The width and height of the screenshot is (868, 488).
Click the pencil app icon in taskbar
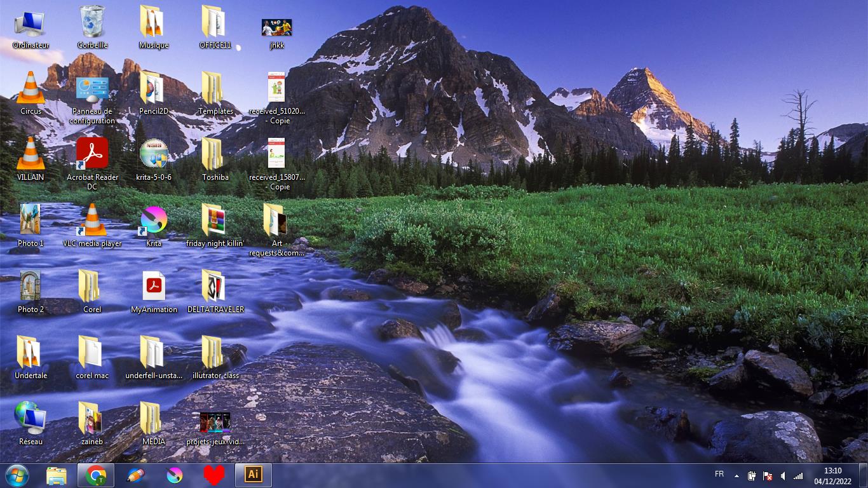(135, 475)
